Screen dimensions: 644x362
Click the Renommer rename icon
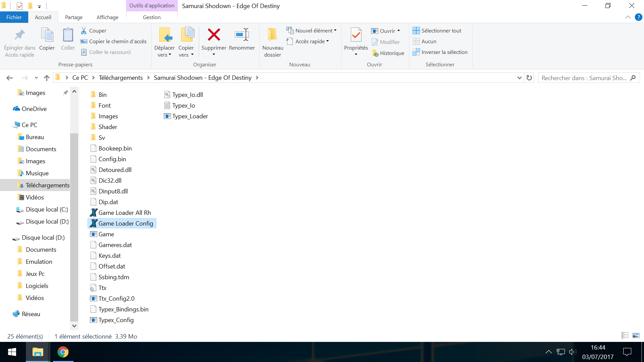coord(241,35)
